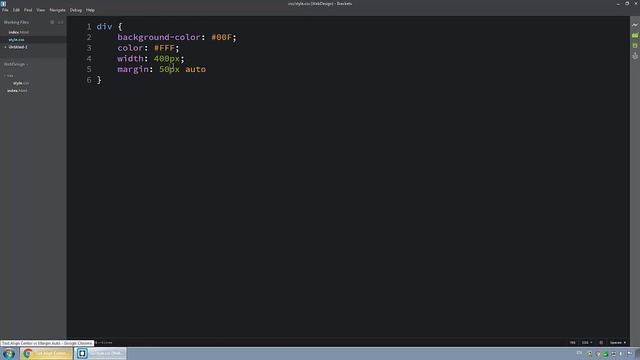
Task: Open the CSS language mode dropdown
Action: click(x=587, y=342)
